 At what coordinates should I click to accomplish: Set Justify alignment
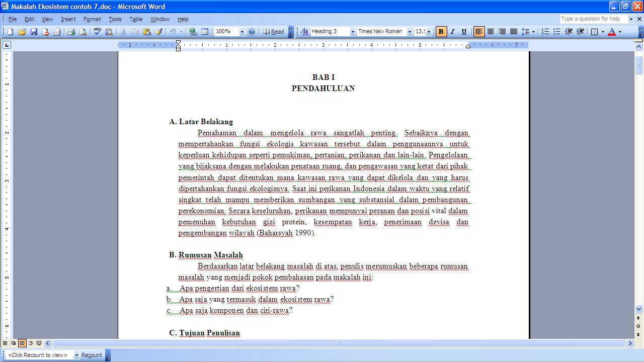point(514,32)
